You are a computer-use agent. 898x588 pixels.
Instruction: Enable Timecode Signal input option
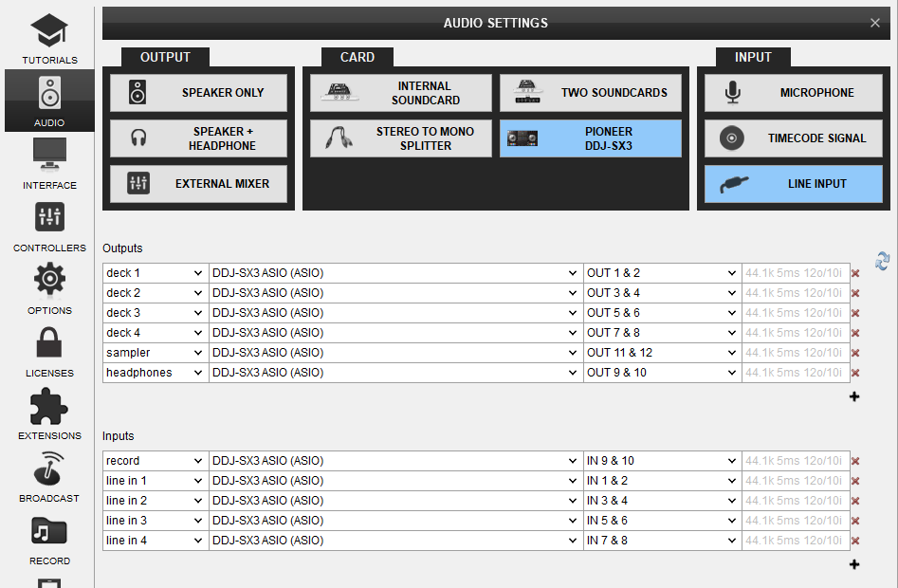793,138
